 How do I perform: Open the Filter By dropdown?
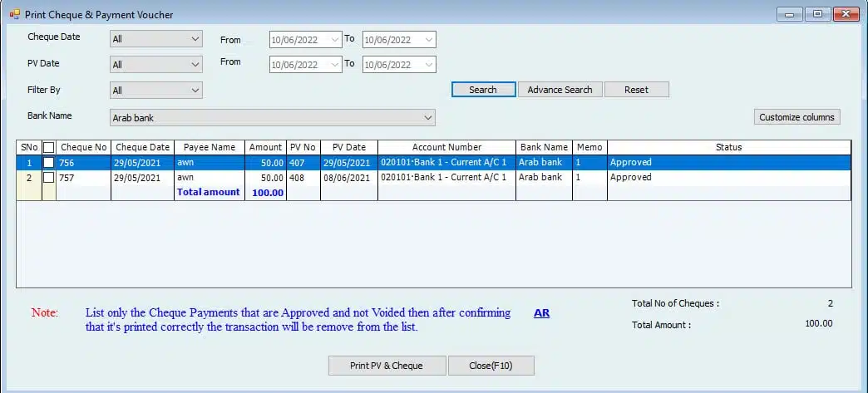tap(156, 91)
